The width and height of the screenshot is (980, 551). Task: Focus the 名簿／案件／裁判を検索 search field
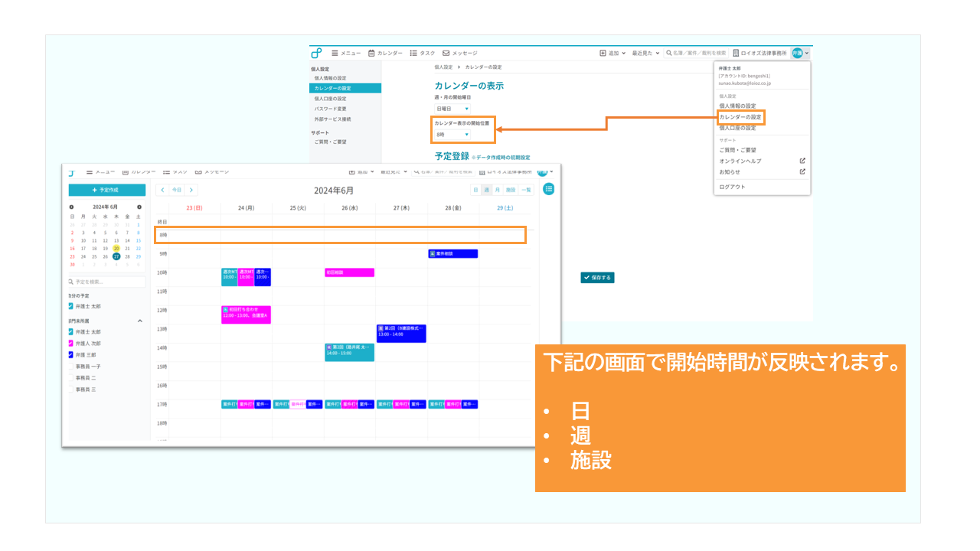(x=696, y=53)
